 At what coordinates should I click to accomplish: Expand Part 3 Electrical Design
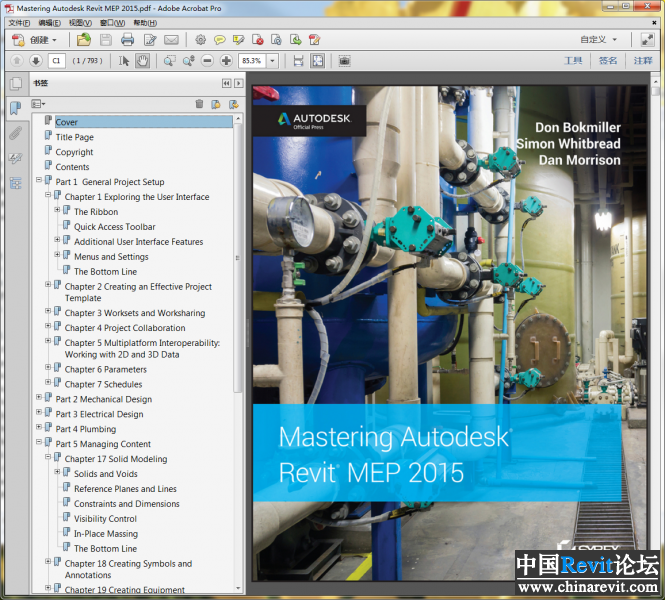tap(39, 412)
